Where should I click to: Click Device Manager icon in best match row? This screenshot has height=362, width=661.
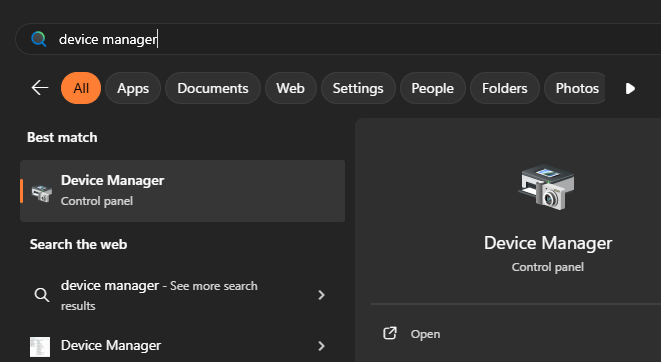tap(42, 193)
